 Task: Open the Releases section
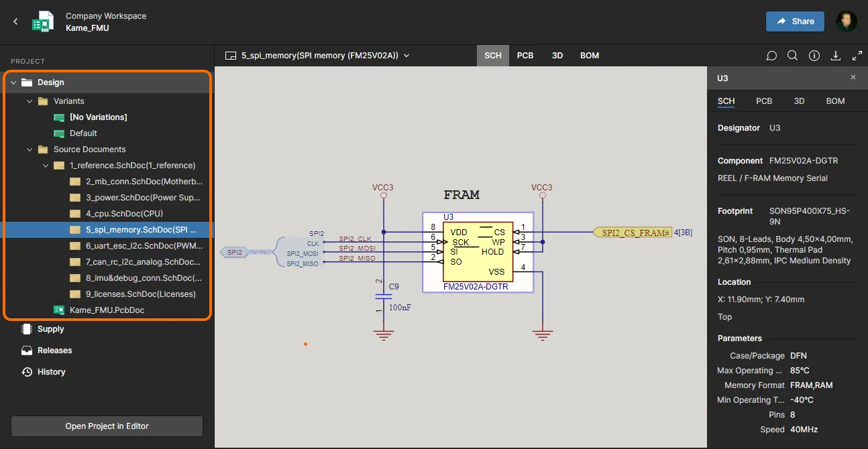click(54, 350)
